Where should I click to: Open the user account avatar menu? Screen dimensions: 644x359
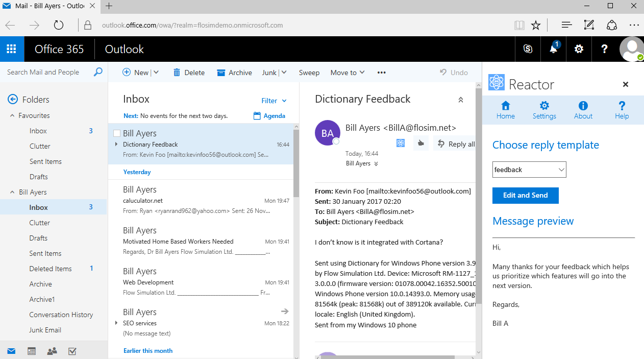click(631, 49)
